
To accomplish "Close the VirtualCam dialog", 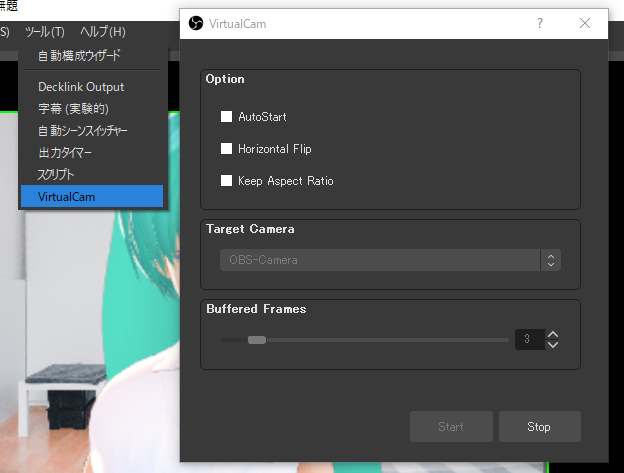I will click(585, 23).
